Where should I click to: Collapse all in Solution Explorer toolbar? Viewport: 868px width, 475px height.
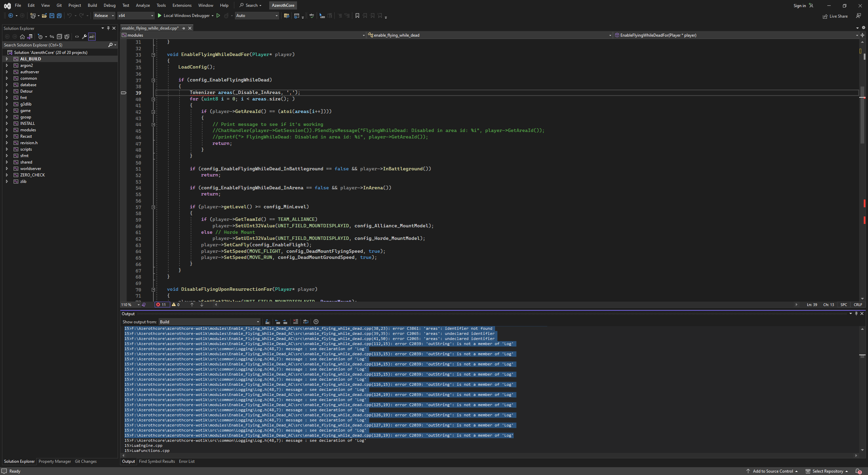[x=59, y=37]
